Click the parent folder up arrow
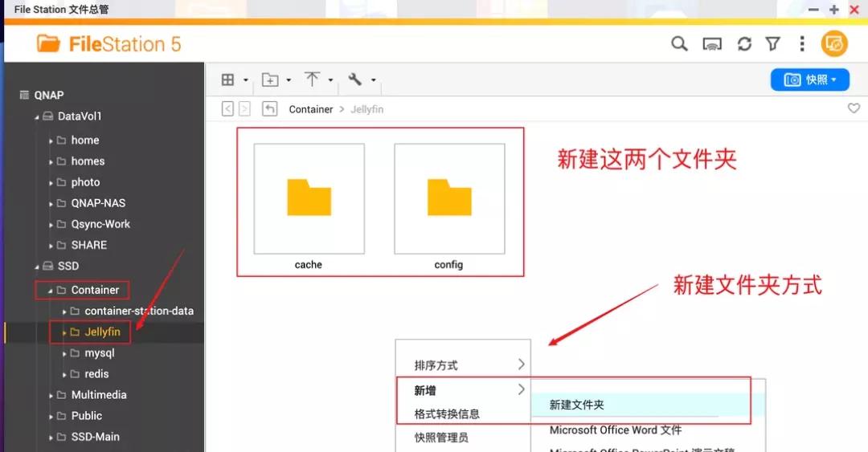Screen dimensions: 868x452 [269, 108]
